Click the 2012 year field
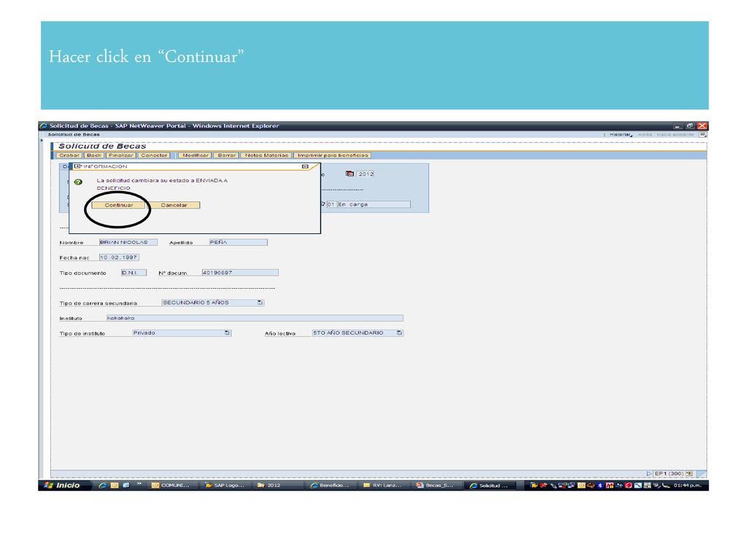Screen dimensions: 747x560 pyautogui.click(x=366, y=174)
